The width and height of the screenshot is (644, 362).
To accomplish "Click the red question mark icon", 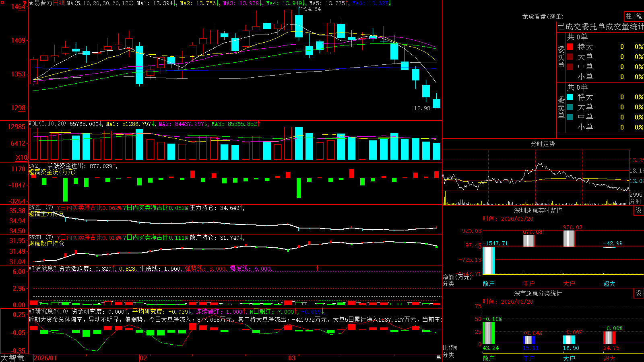I will coord(25,3).
